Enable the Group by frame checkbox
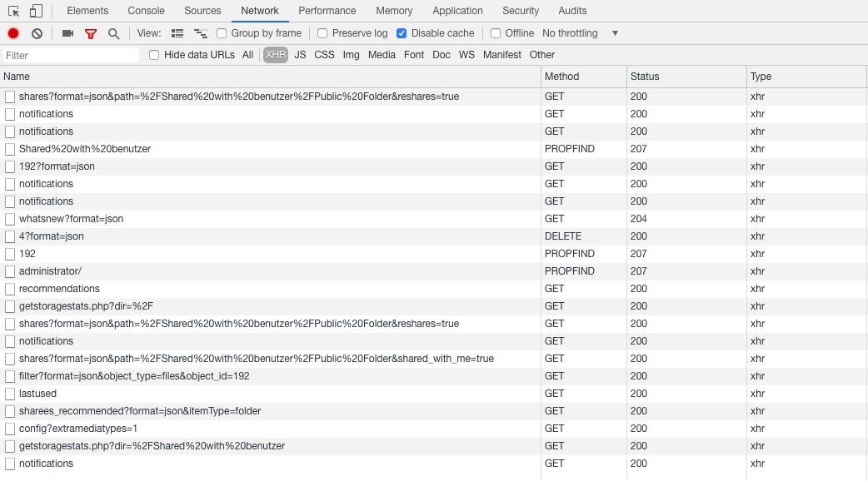 pos(222,34)
